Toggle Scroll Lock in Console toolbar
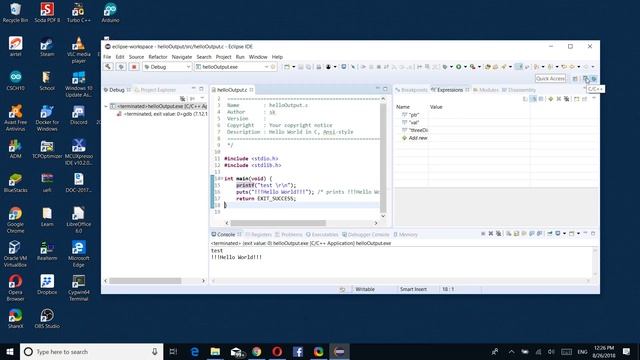 pyautogui.click(x=516, y=234)
